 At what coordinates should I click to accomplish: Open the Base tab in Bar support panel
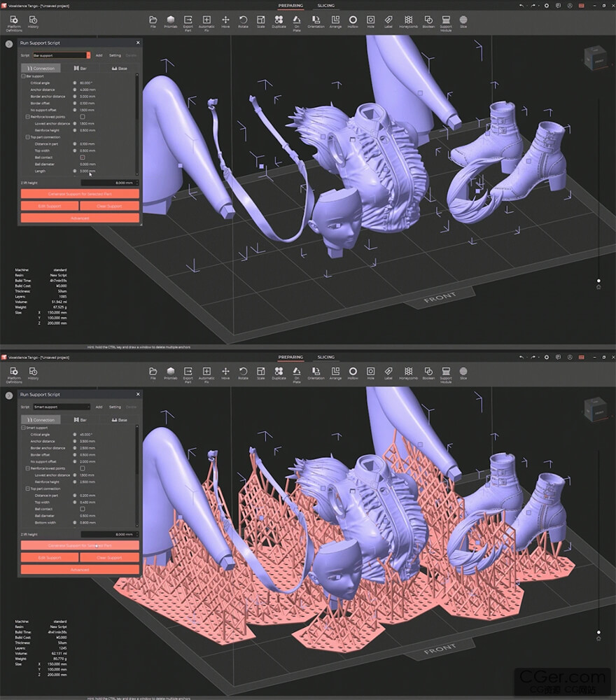119,69
